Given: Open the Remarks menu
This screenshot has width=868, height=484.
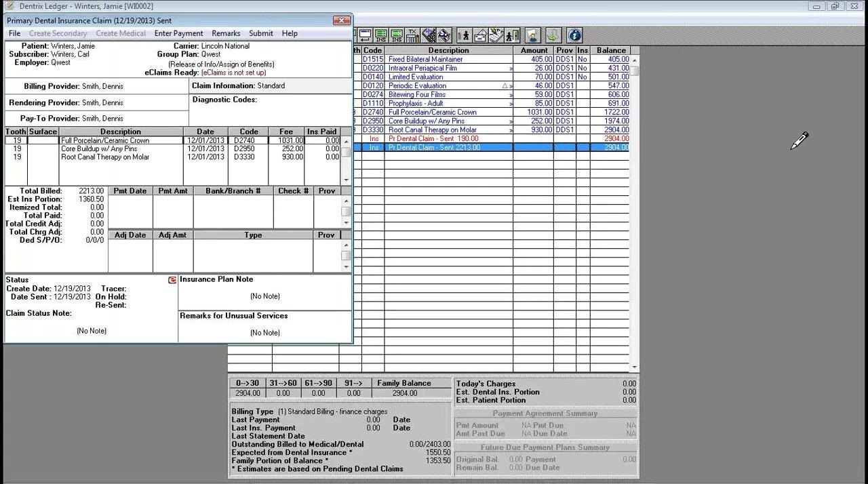Looking at the screenshot, I should [x=226, y=33].
